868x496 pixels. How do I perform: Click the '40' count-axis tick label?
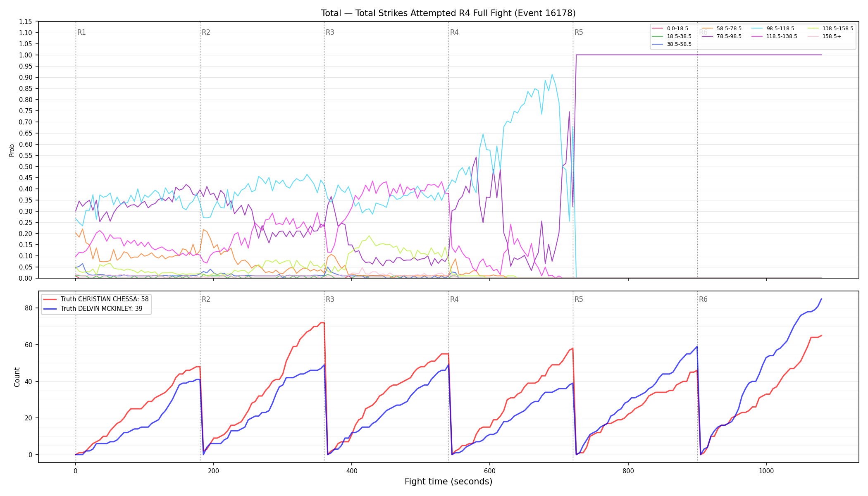point(29,382)
